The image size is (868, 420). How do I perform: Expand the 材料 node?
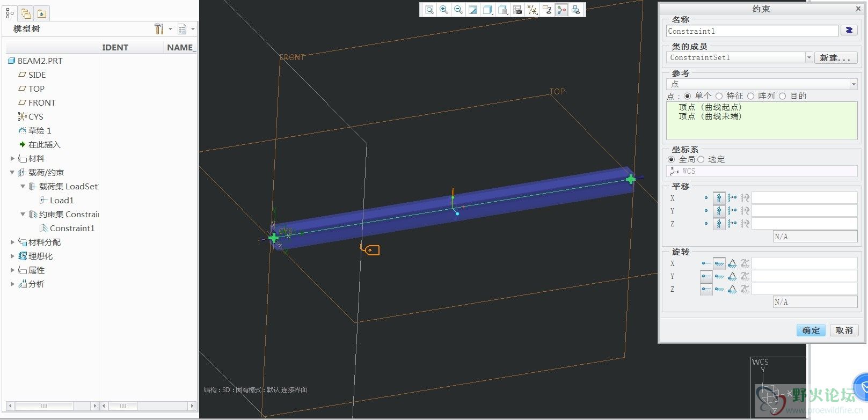12,158
